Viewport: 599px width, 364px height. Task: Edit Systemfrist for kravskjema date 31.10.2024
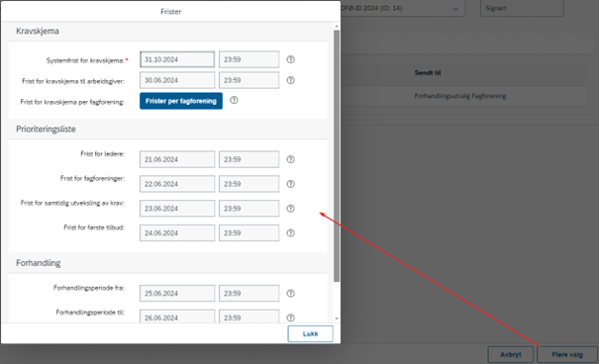point(177,59)
